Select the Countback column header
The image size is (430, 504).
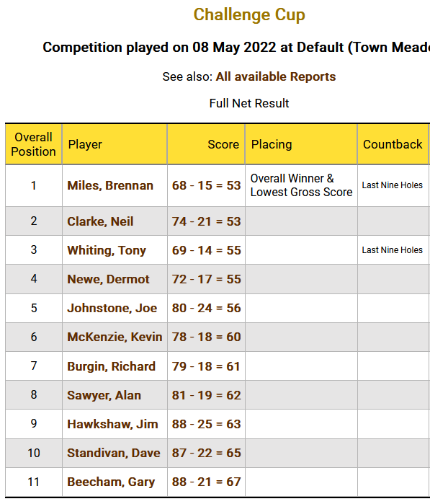(x=393, y=144)
